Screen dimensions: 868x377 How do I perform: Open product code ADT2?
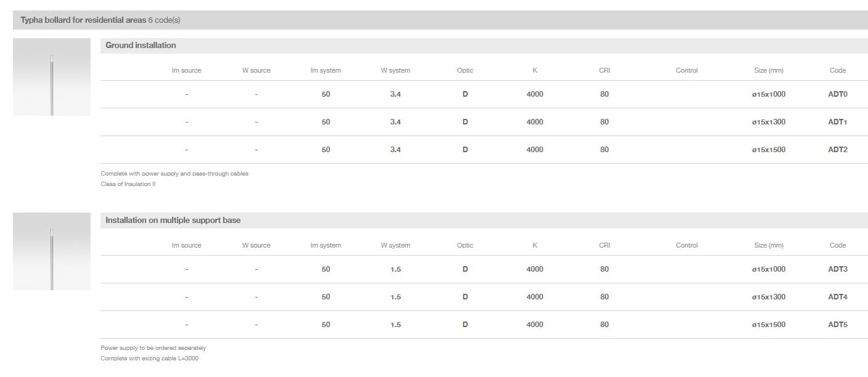(837, 150)
